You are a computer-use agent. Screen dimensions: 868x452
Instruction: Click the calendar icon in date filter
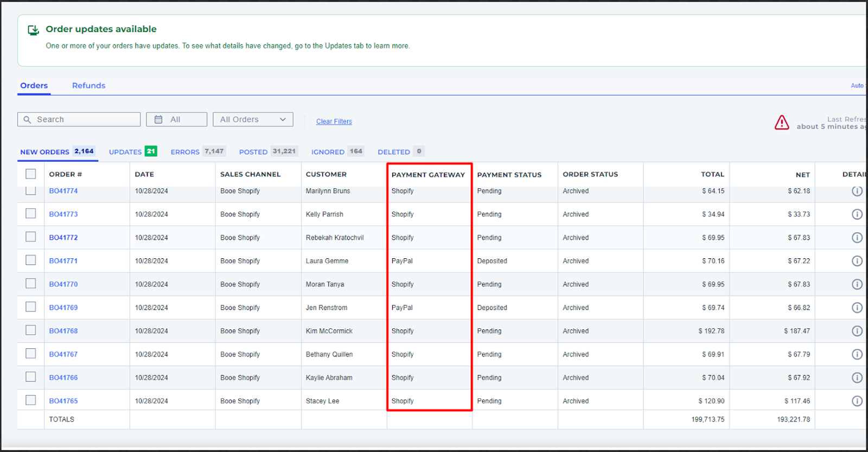click(x=158, y=119)
